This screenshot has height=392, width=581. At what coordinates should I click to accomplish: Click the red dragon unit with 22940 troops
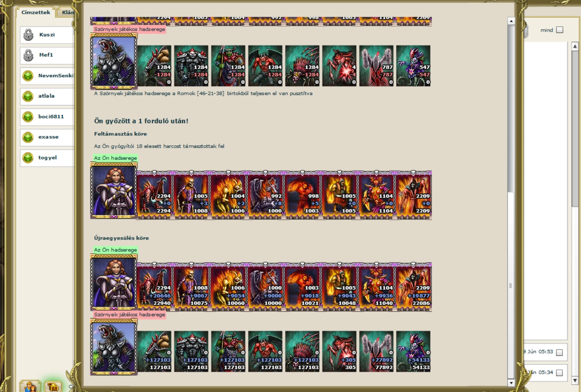coord(155,287)
